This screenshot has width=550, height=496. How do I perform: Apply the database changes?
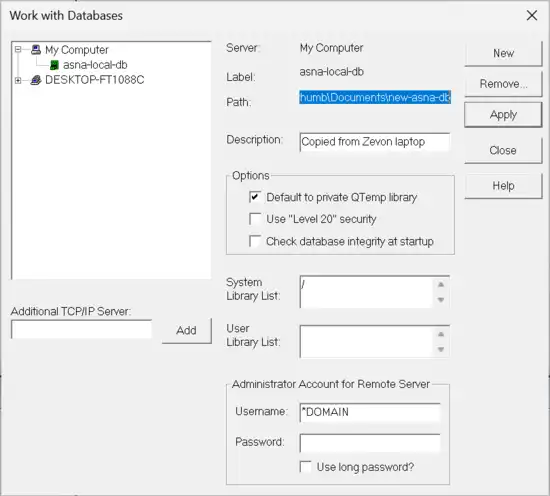pos(503,115)
